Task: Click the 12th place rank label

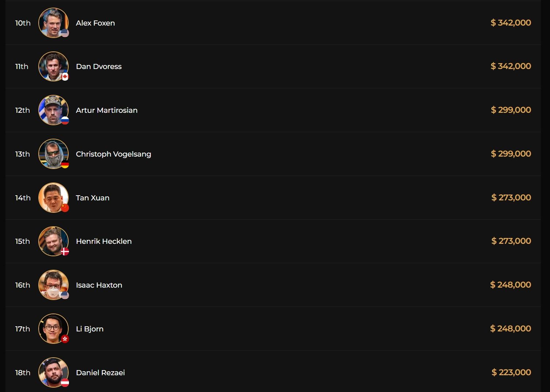Action: (x=22, y=110)
